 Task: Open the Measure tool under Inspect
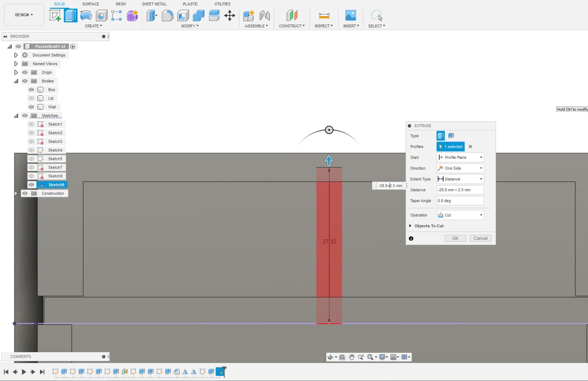324,15
